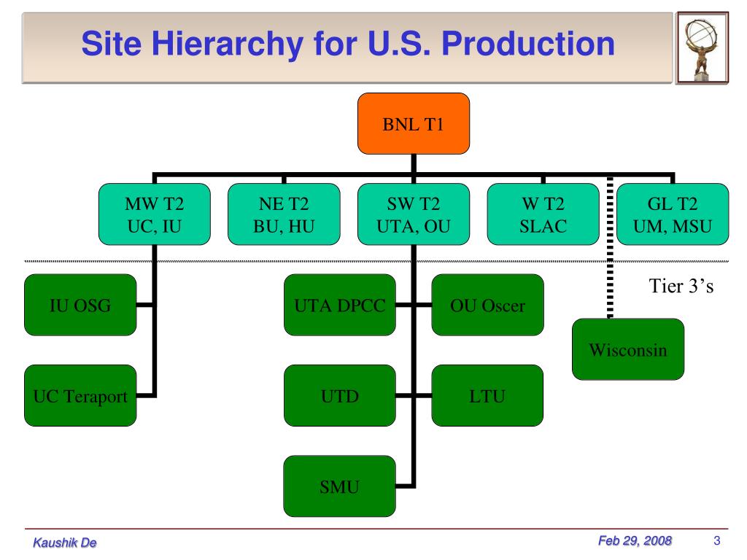This screenshot has width=747, height=560.
Task: Click the LTU node
Action: (487, 396)
